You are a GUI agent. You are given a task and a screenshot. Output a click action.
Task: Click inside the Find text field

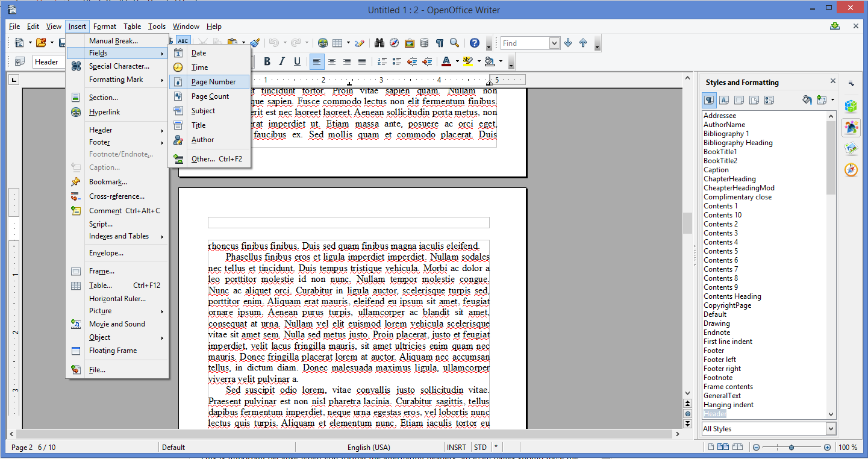pyautogui.click(x=525, y=43)
